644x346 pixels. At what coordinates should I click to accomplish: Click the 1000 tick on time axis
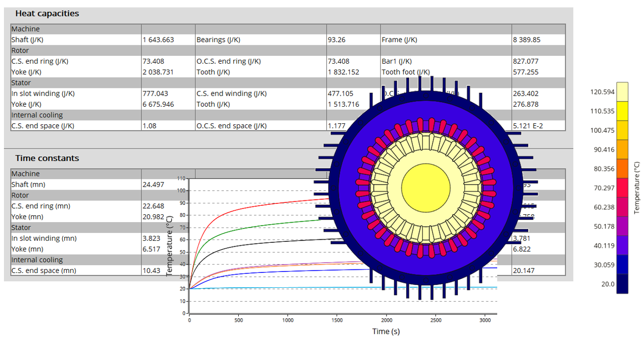[x=288, y=320]
